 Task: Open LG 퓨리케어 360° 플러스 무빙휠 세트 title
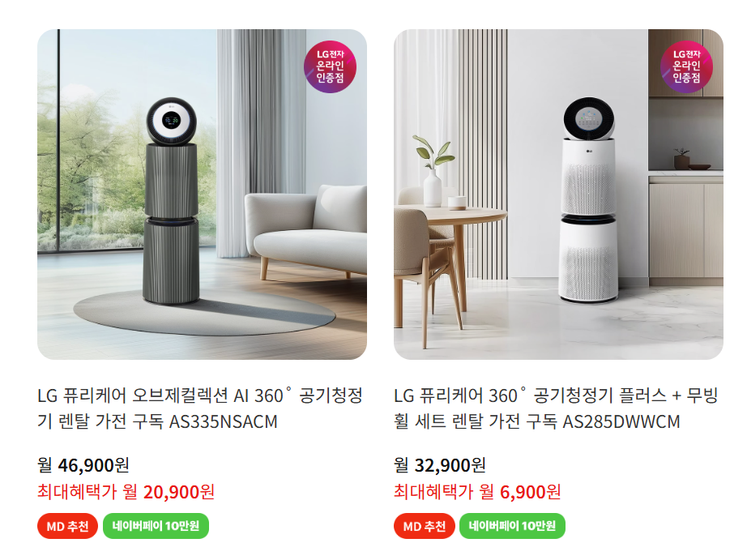pos(556,408)
